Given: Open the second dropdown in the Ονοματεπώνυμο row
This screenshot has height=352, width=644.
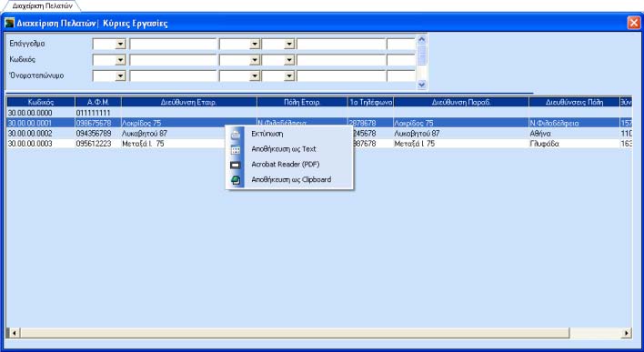Looking at the screenshot, I should 255,76.
